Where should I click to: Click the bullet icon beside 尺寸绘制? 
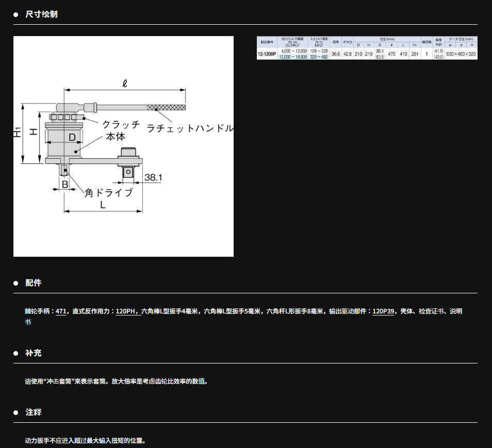[x=16, y=14]
